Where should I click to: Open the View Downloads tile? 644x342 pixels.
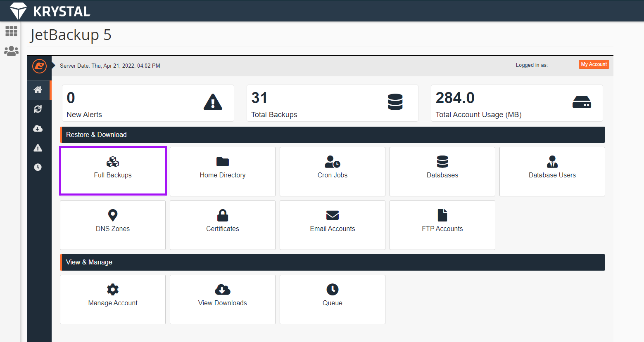click(x=223, y=300)
